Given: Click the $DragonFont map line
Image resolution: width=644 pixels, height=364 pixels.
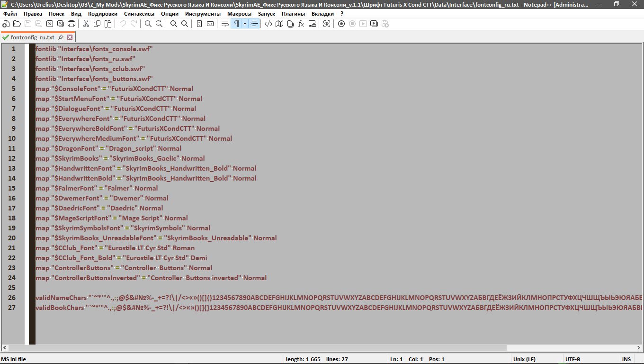Looking at the screenshot, I should pyautogui.click(x=108, y=148).
